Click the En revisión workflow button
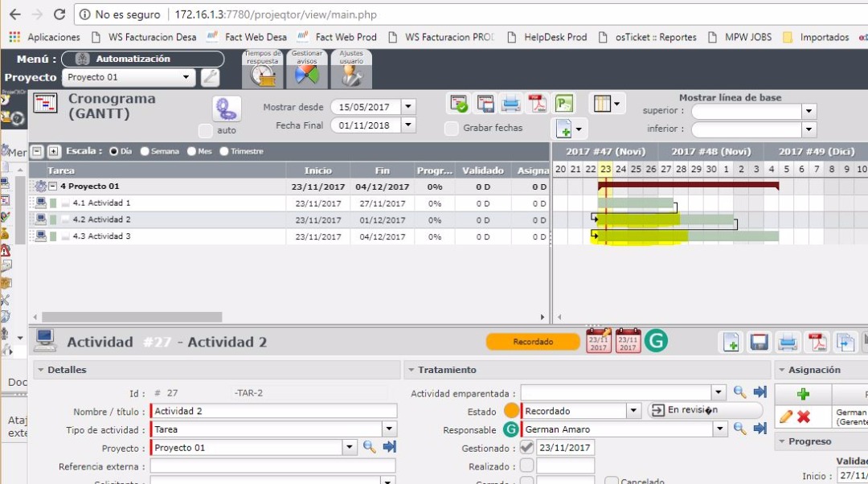 coord(705,410)
